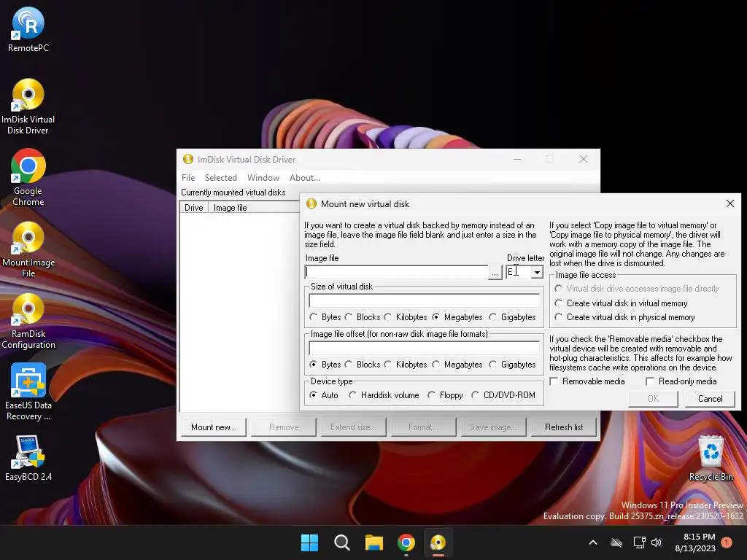Open Chrome from the taskbar

pos(406,542)
